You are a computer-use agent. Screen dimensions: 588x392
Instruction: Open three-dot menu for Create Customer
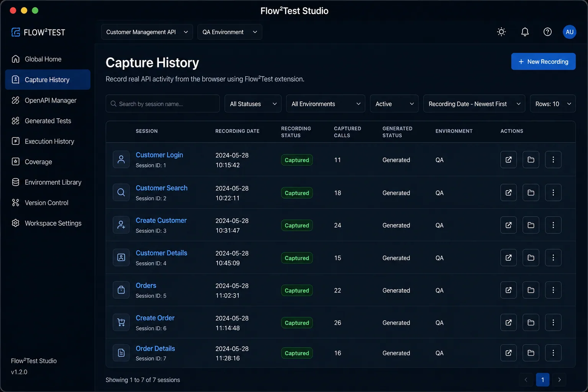(x=553, y=225)
